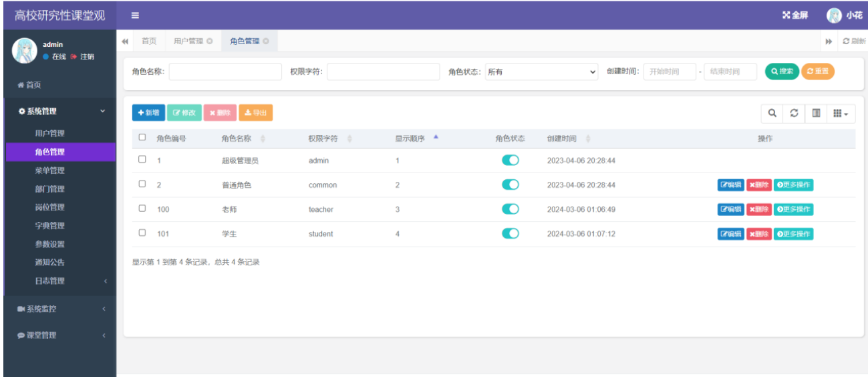The width and height of the screenshot is (868, 377).
Task: Check the box for the 老师 row
Action: pos(142,209)
